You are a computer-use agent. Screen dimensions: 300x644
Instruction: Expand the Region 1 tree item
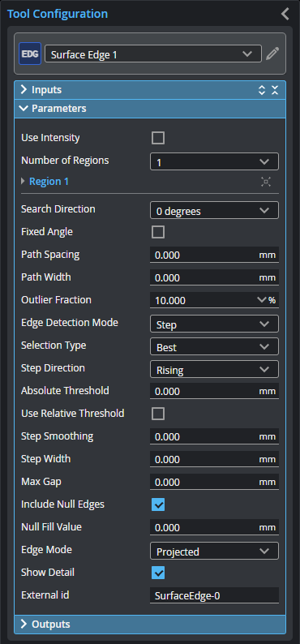tap(23, 182)
